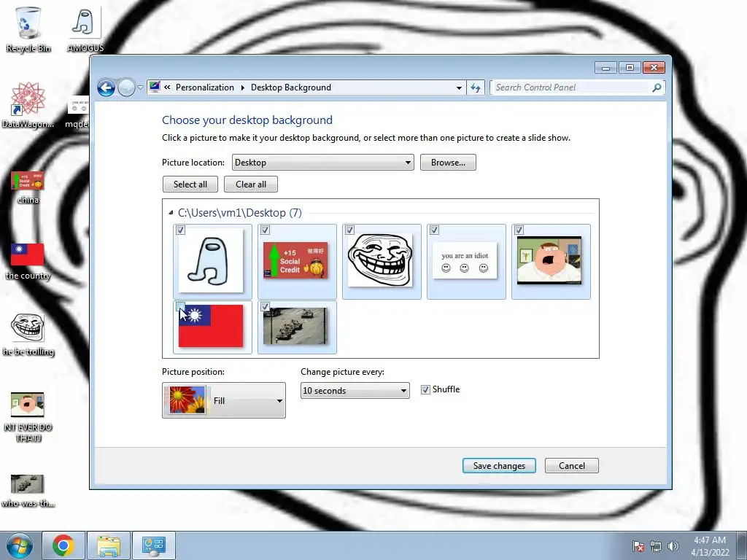The height and width of the screenshot is (560, 747).
Task: Click Save changes button
Action: pyautogui.click(x=499, y=466)
